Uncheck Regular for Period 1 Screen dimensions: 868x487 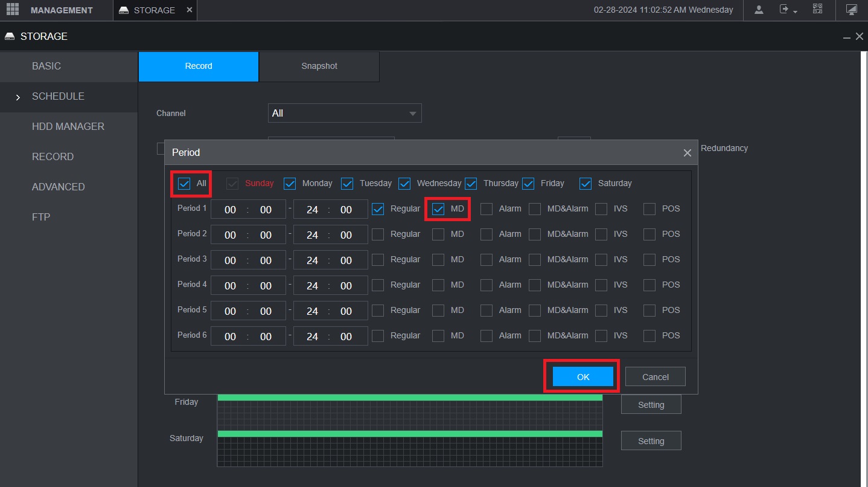coord(378,209)
